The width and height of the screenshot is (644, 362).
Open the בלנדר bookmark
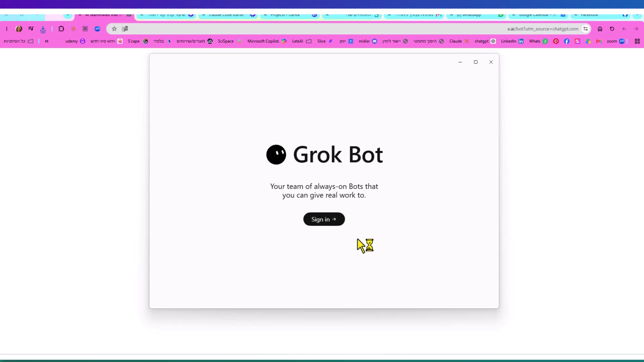(x=162, y=41)
